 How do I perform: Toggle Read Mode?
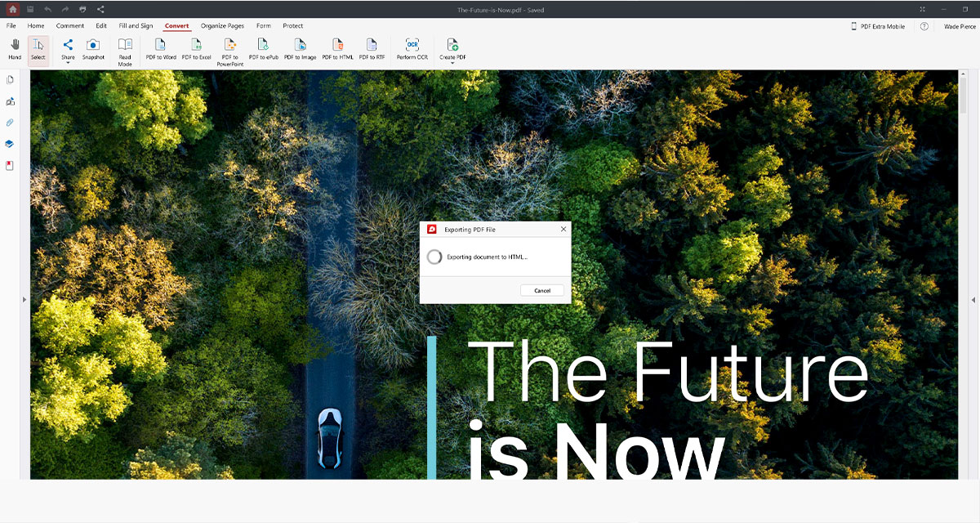tap(125, 45)
